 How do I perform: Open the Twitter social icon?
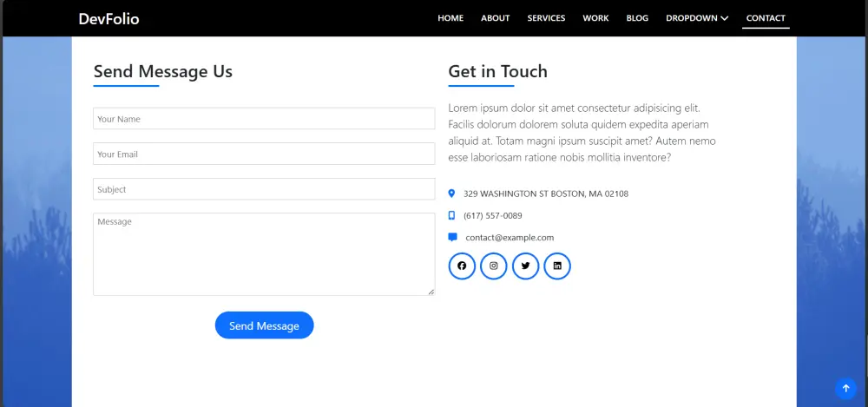pyautogui.click(x=525, y=266)
